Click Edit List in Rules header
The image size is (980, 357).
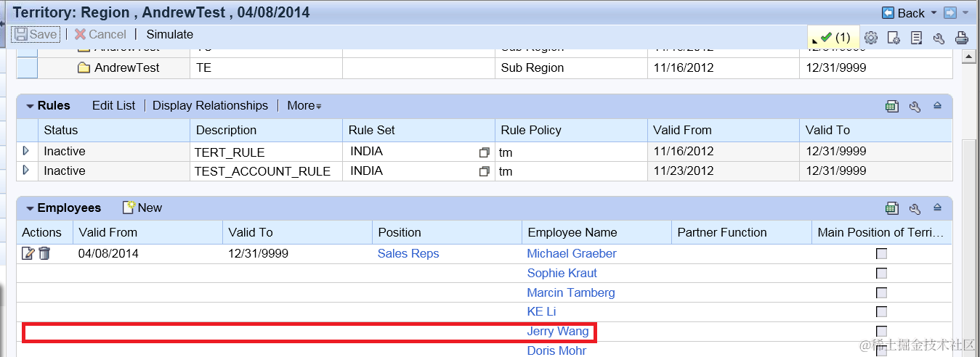tap(113, 105)
